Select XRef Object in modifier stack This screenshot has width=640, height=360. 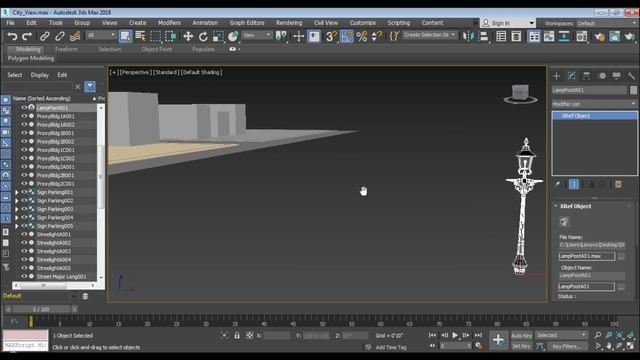click(594, 116)
